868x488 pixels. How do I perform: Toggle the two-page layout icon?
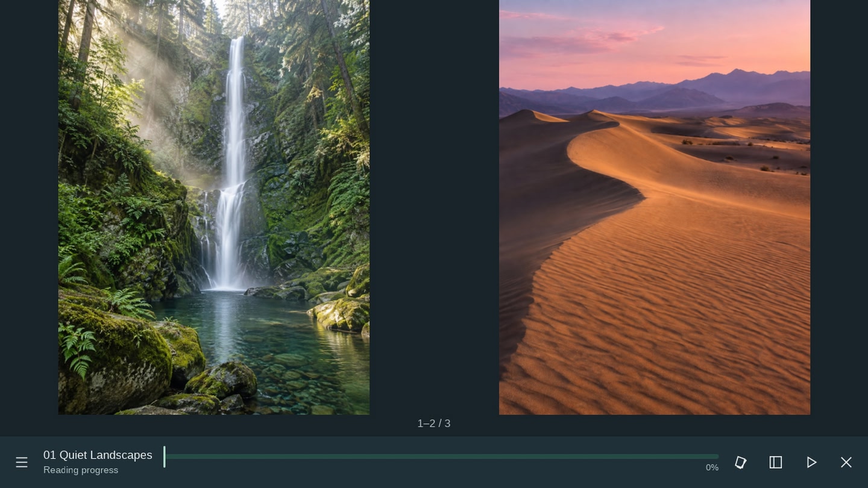tap(776, 462)
